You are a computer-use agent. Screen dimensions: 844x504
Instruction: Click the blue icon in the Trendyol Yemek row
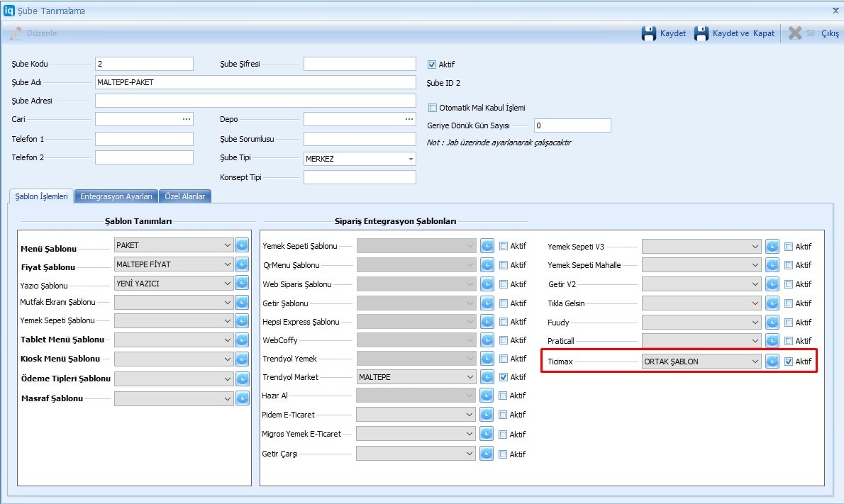tap(487, 358)
